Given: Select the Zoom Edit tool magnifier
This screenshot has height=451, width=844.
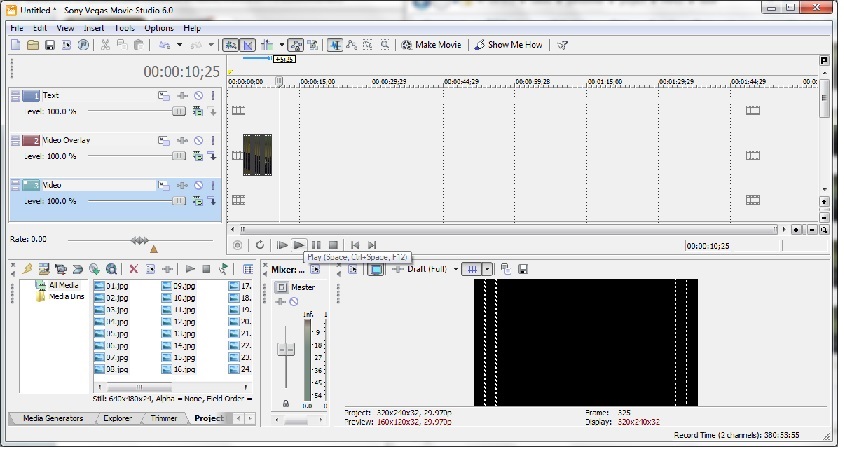Looking at the screenshot, I should 384,45.
